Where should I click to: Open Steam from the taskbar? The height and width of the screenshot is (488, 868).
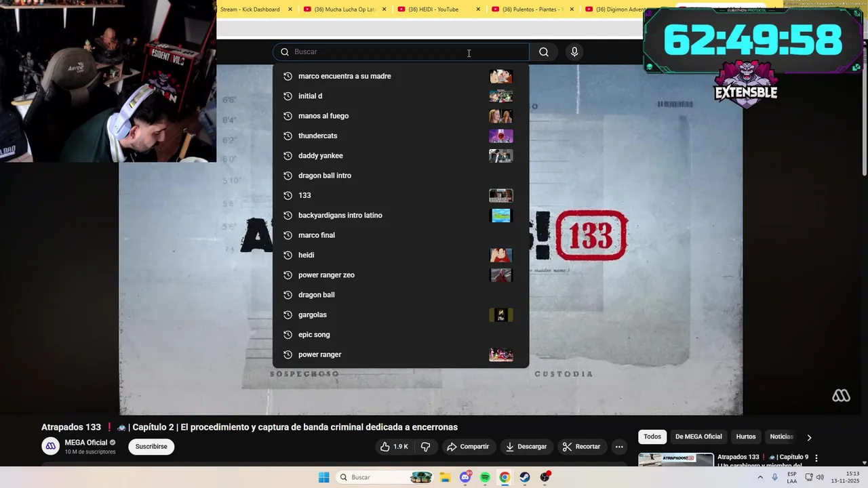pyautogui.click(x=525, y=477)
